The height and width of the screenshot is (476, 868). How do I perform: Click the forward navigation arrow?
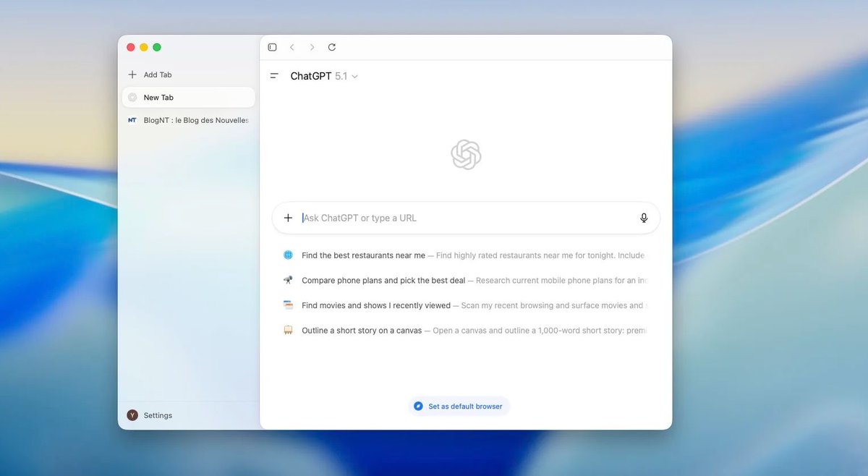(x=312, y=47)
